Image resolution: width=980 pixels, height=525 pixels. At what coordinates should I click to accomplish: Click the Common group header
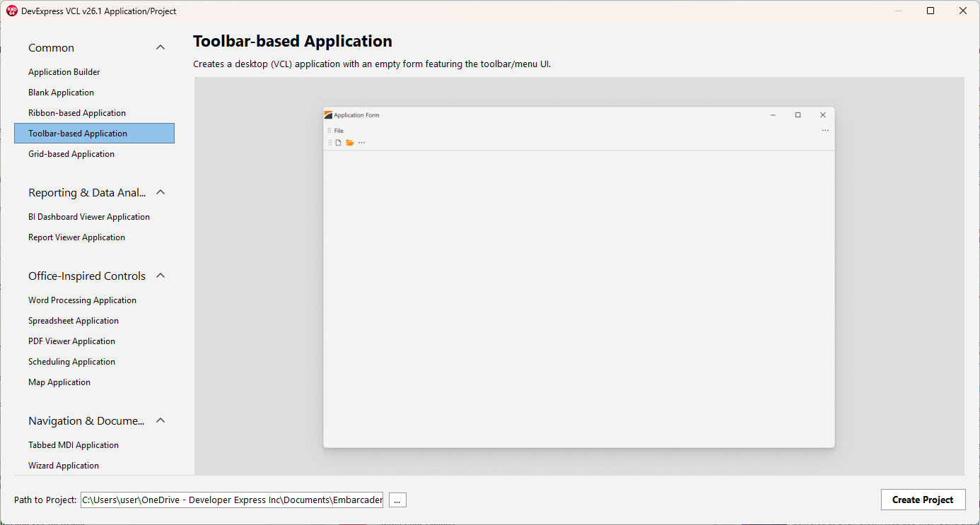point(94,48)
